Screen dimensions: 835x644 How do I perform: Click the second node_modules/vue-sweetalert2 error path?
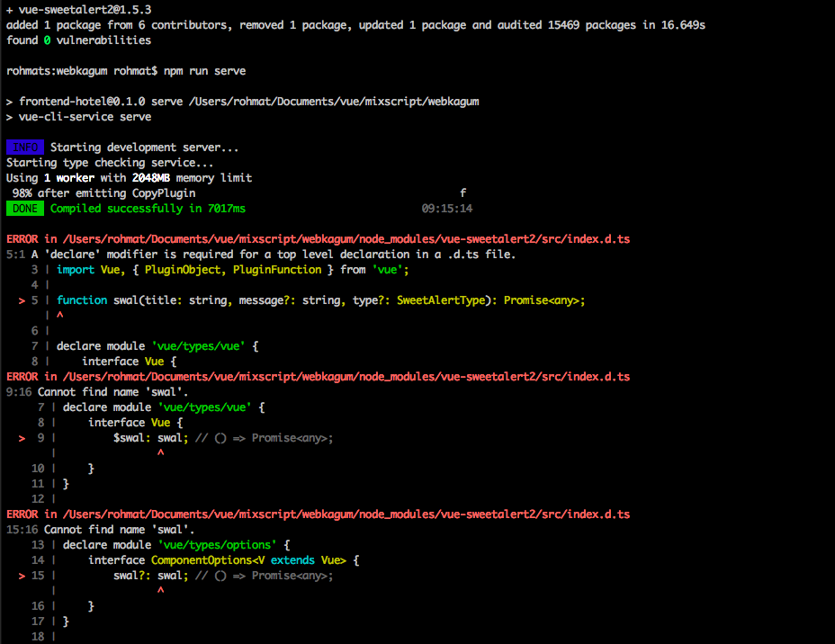point(342,376)
